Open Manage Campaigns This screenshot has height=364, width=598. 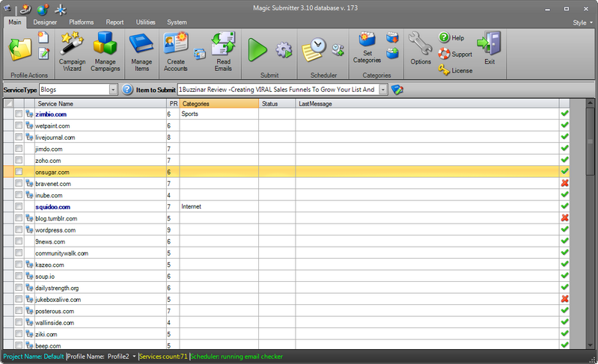106,52
